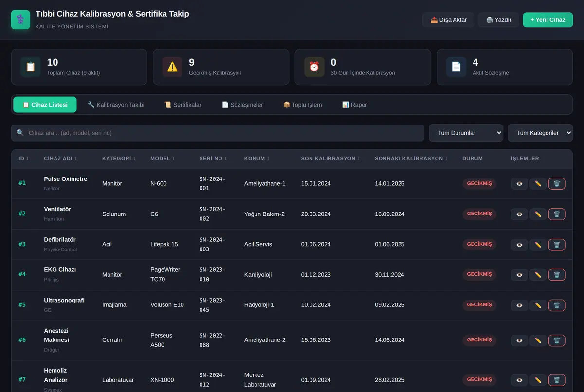The width and height of the screenshot is (584, 392).
Task: Select the Cihaz Listesi tab
Action: pos(45,105)
